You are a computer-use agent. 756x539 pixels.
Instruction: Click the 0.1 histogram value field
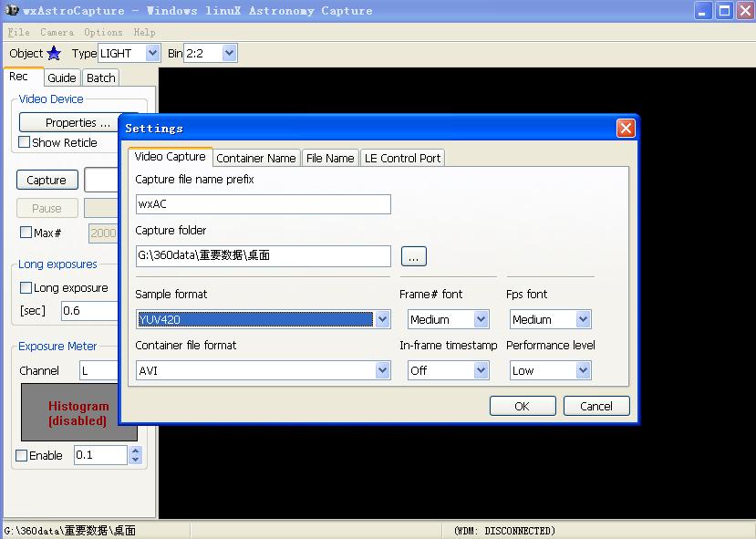pos(100,454)
